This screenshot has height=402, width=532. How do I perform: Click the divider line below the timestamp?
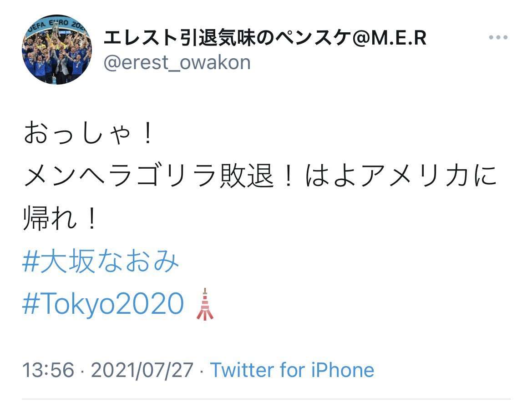click(x=266, y=399)
